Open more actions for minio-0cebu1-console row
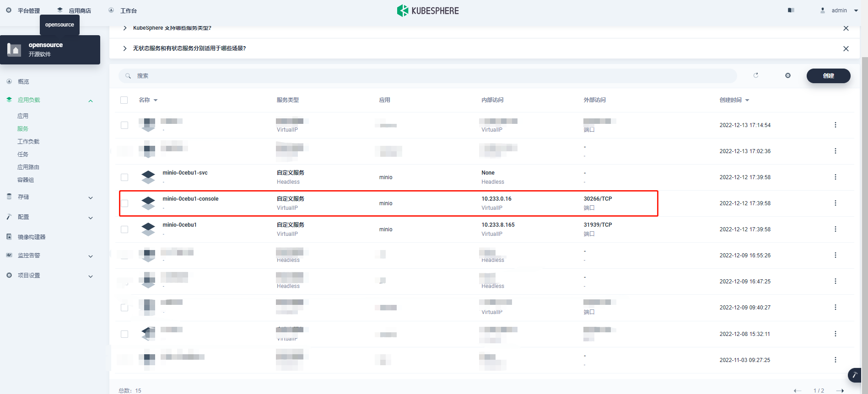This screenshot has height=394, width=868. (x=836, y=203)
